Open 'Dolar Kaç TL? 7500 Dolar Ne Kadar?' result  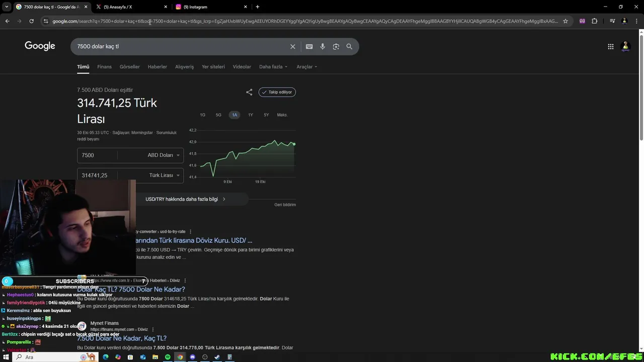click(x=131, y=289)
